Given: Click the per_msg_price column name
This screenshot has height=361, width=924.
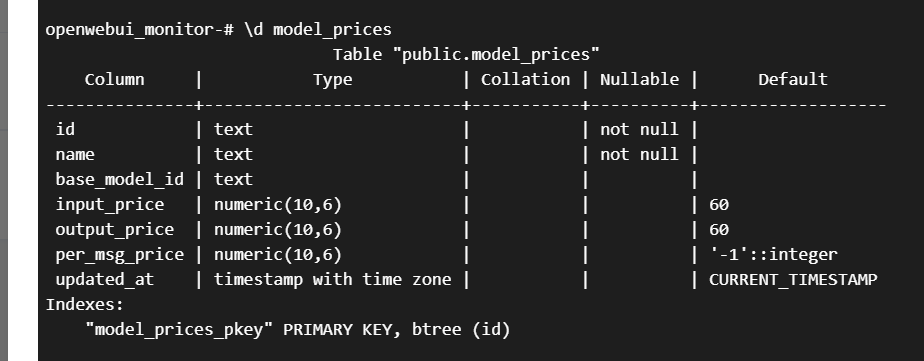Looking at the screenshot, I should pyautogui.click(x=119, y=254).
